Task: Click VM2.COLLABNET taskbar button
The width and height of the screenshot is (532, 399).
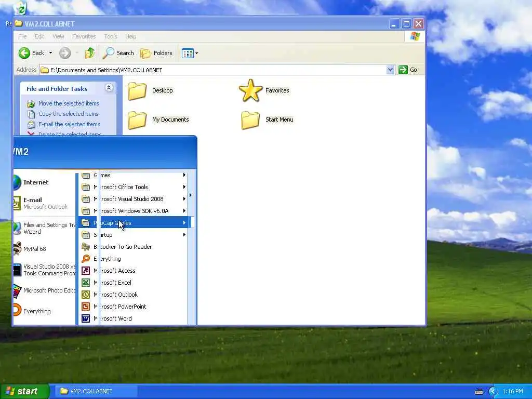Action: [96, 391]
